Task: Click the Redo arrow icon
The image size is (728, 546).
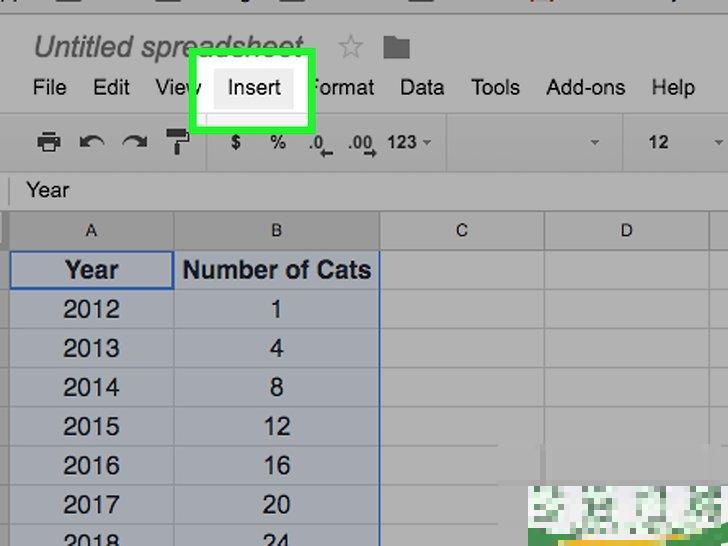Action: tap(135, 142)
